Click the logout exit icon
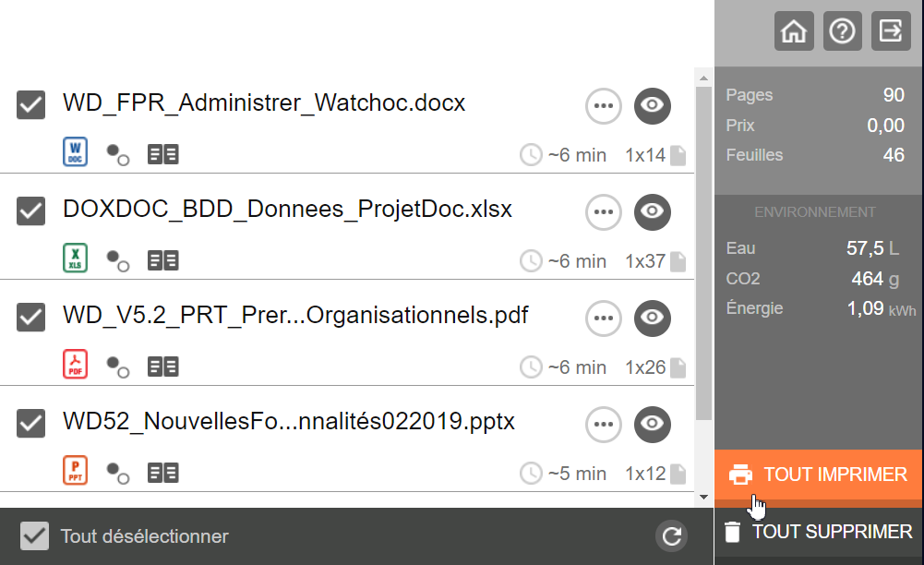Viewport: 924px width, 565px height. tap(891, 31)
